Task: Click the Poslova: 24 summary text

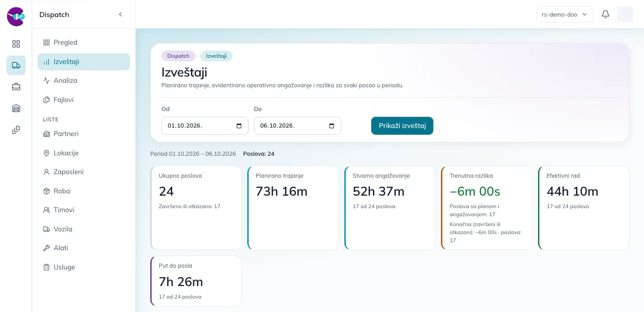Action: (x=259, y=154)
